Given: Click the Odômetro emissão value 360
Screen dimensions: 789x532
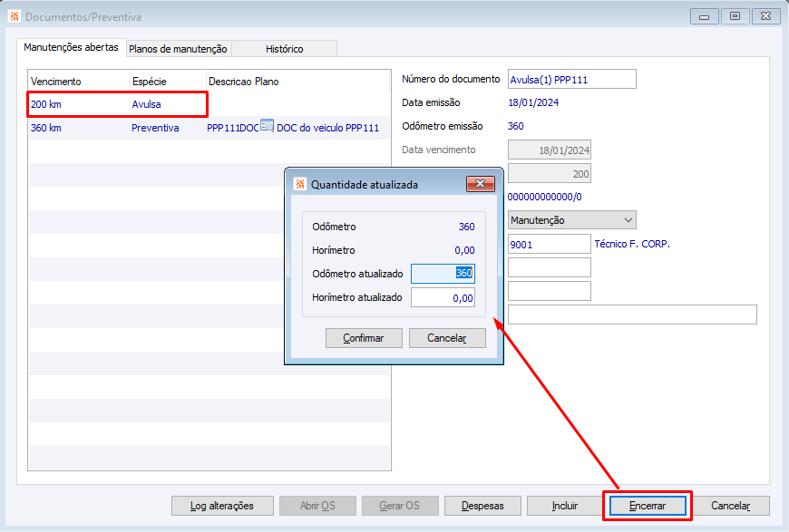Looking at the screenshot, I should [516, 126].
